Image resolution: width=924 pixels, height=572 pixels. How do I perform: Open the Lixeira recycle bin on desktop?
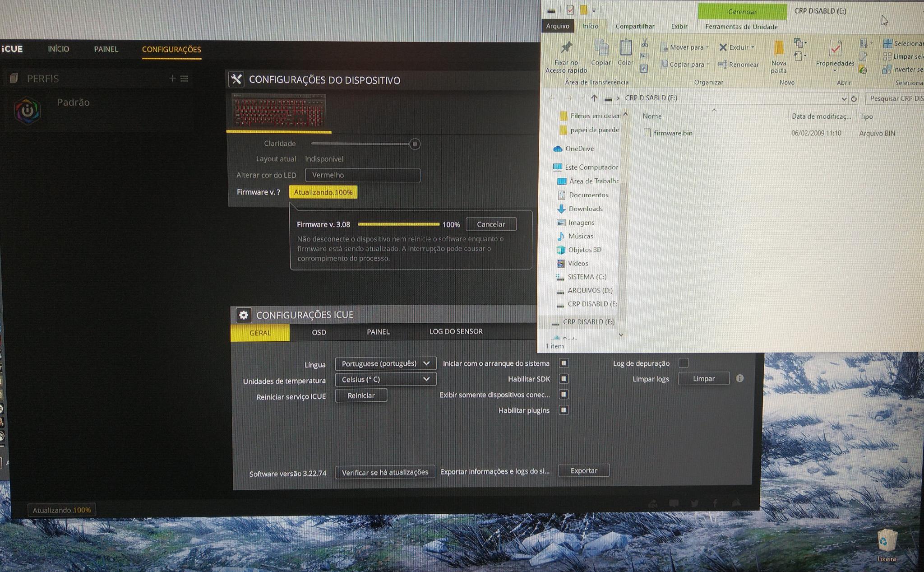point(886,544)
